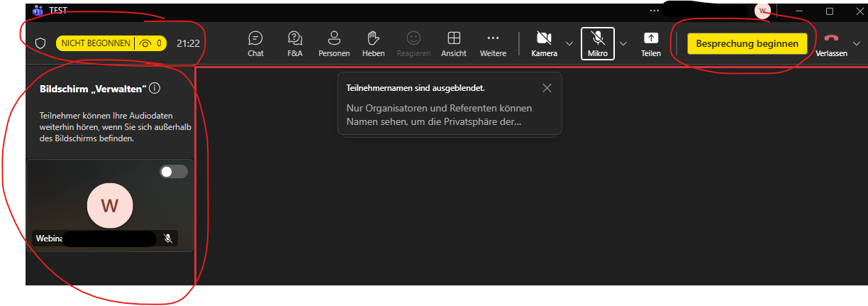Show the Personen participants list
The image size is (868, 306).
(x=334, y=43)
